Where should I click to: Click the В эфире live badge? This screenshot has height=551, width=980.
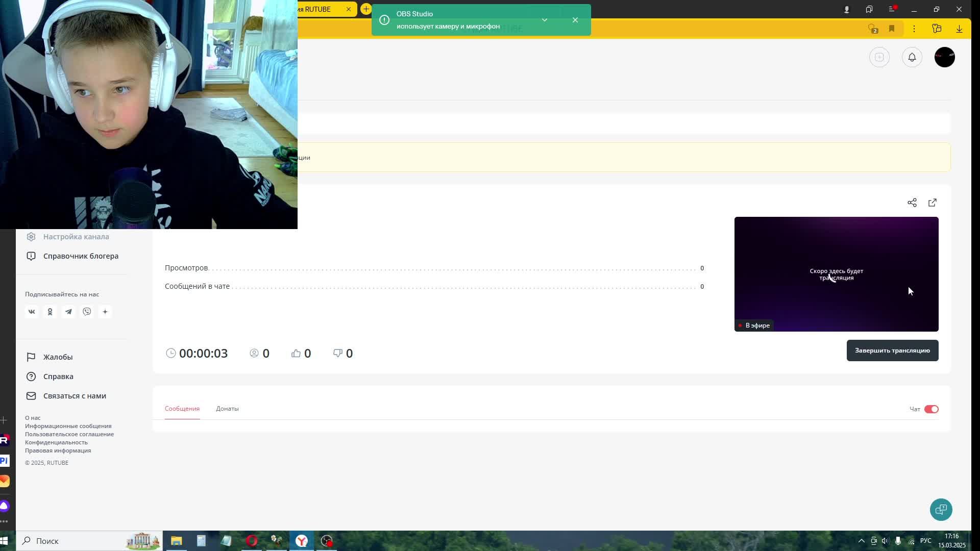[x=754, y=325]
